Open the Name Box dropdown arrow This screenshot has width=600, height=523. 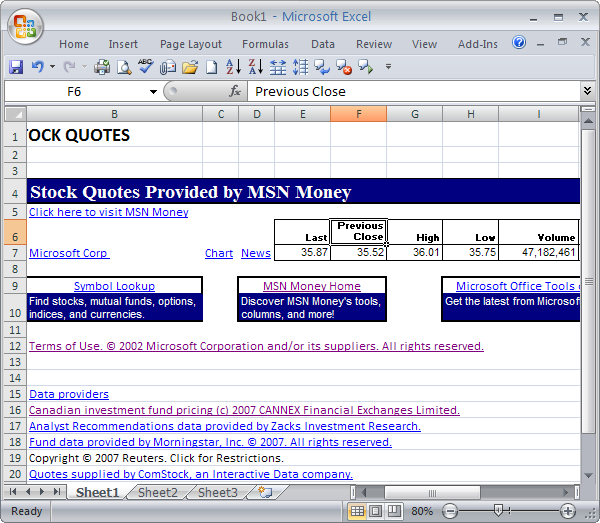pyautogui.click(x=153, y=92)
